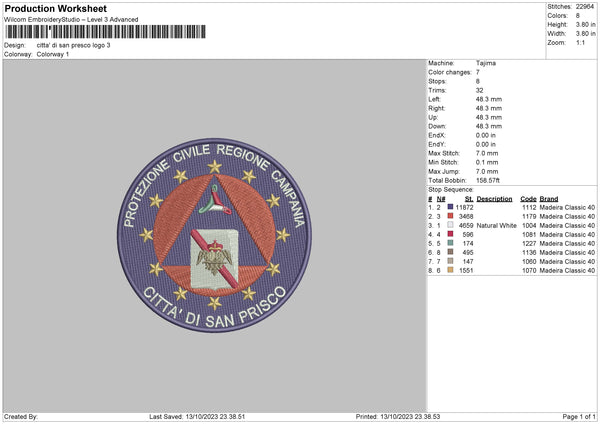The width and height of the screenshot is (600, 424).
Task: Click the stitch count '4659'
Action: [466, 225]
